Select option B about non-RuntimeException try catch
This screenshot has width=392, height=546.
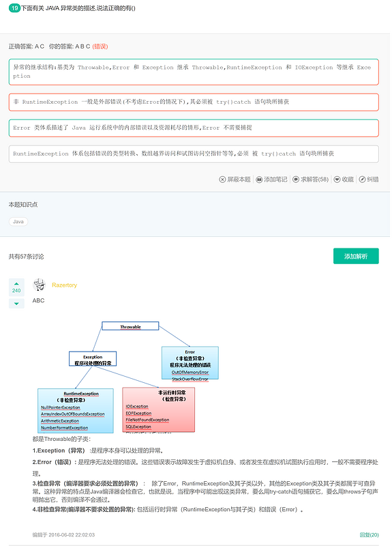coord(194,102)
